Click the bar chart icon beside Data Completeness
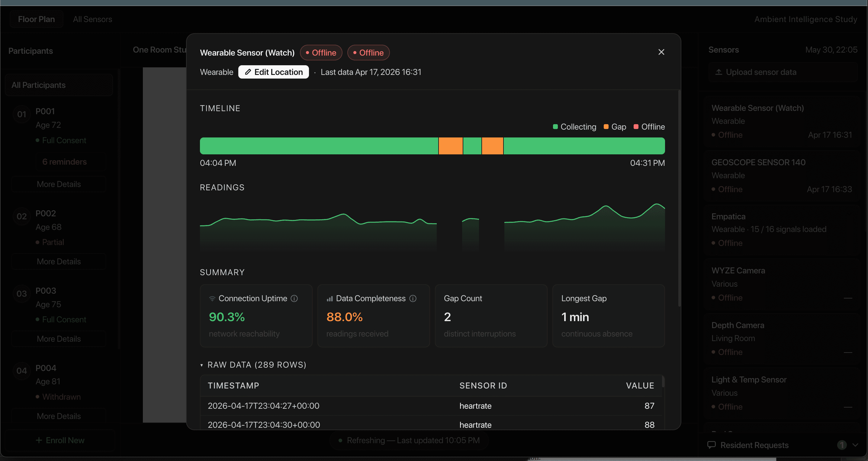The image size is (868, 461). tap(330, 298)
